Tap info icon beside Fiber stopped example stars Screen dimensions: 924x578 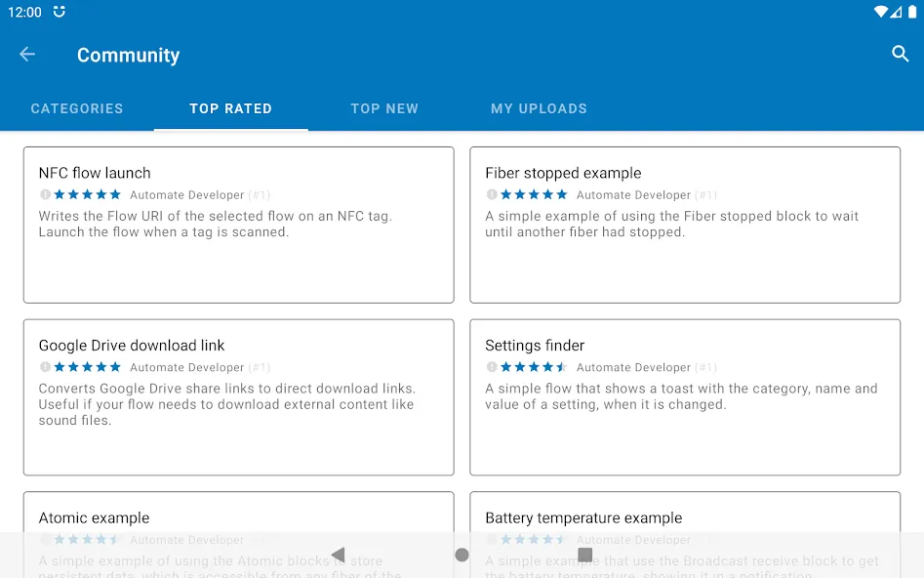click(x=492, y=194)
